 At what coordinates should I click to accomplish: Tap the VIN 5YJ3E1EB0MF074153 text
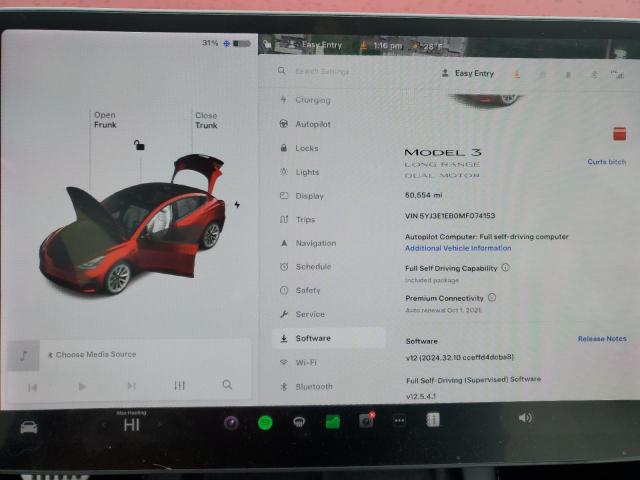tap(450, 216)
